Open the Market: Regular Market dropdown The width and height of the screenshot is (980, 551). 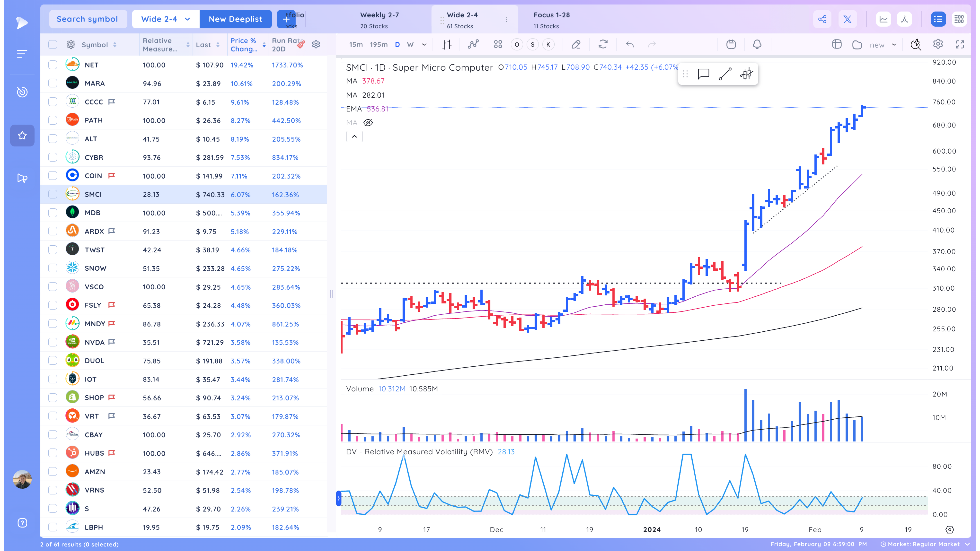pyautogui.click(x=925, y=544)
